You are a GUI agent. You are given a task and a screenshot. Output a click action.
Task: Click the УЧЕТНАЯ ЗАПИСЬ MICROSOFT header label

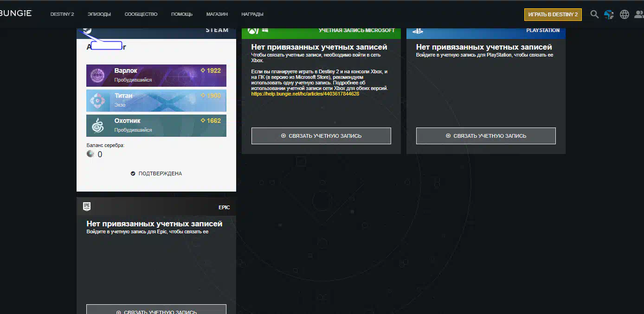tap(357, 30)
